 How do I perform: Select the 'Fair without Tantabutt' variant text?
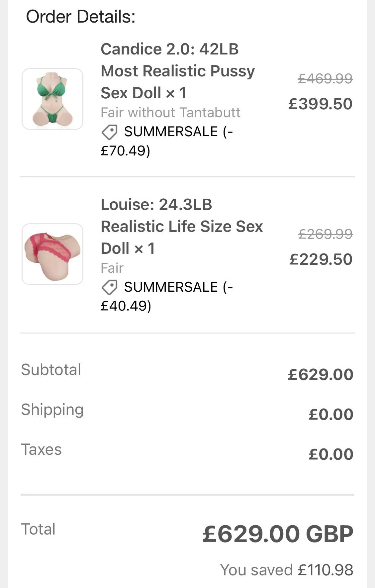tap(170, 113)
